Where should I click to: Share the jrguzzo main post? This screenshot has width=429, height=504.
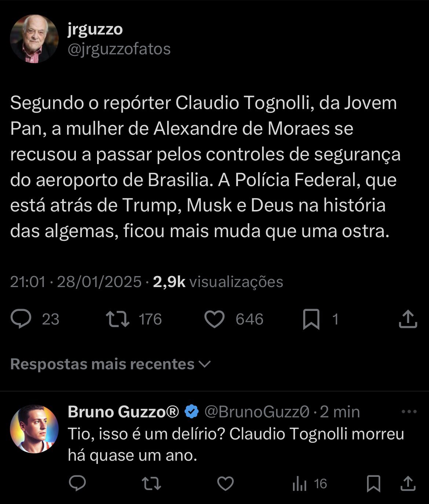pos(408,319)
